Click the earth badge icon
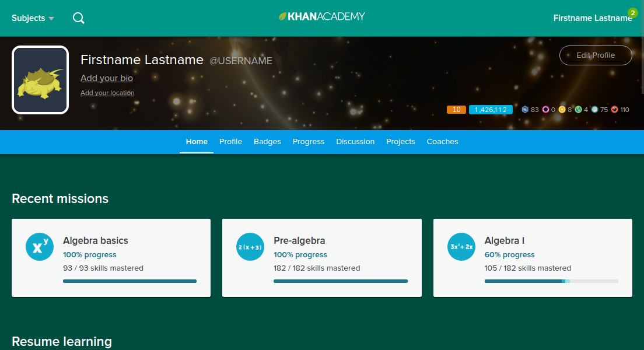Image resolution: width=644 pixels, height=350 pixels. pyautogui.click(x=579, y=109)
